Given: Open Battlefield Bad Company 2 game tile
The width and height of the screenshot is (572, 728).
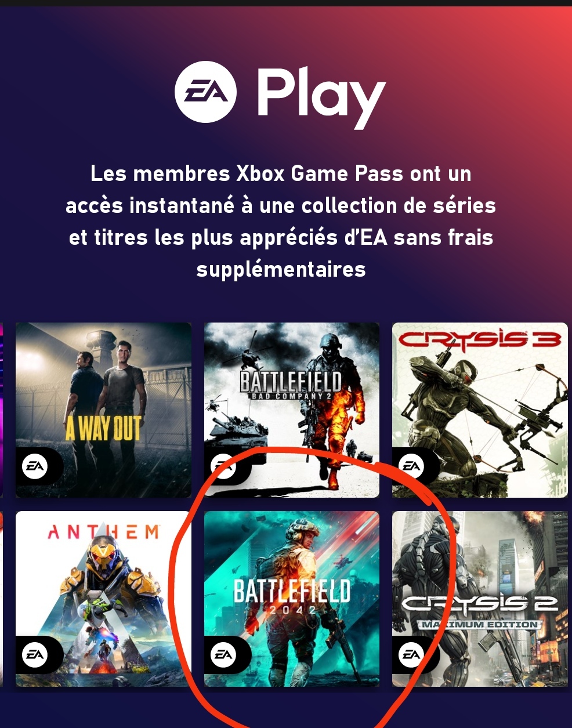Looking at the screenshot, I should click(x=292, y=410).
